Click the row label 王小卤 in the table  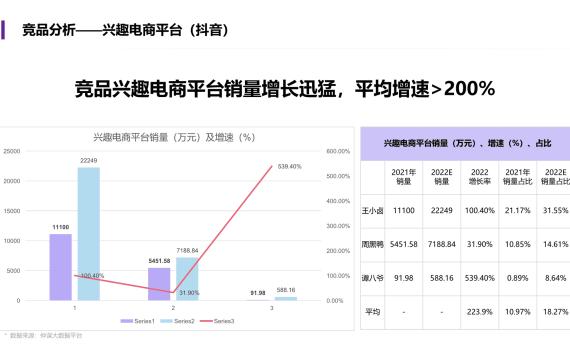click(373, 211)
